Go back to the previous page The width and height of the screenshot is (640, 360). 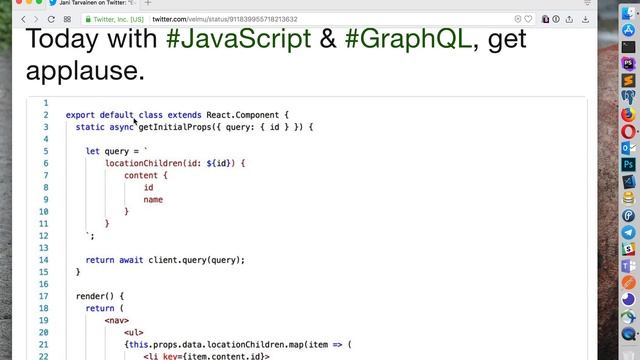click(24, 19)
